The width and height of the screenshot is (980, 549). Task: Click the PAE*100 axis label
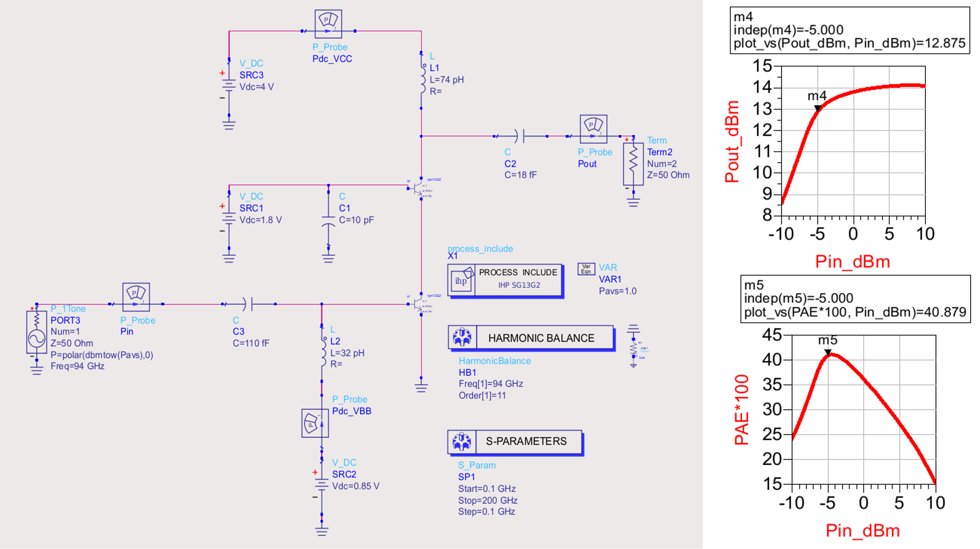pos(741,409)
